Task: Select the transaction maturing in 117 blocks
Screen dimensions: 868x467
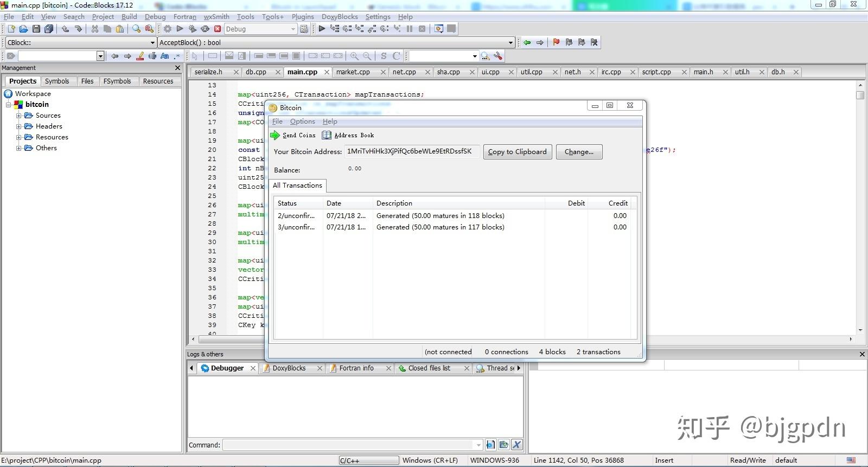Action: coord(452,227)
